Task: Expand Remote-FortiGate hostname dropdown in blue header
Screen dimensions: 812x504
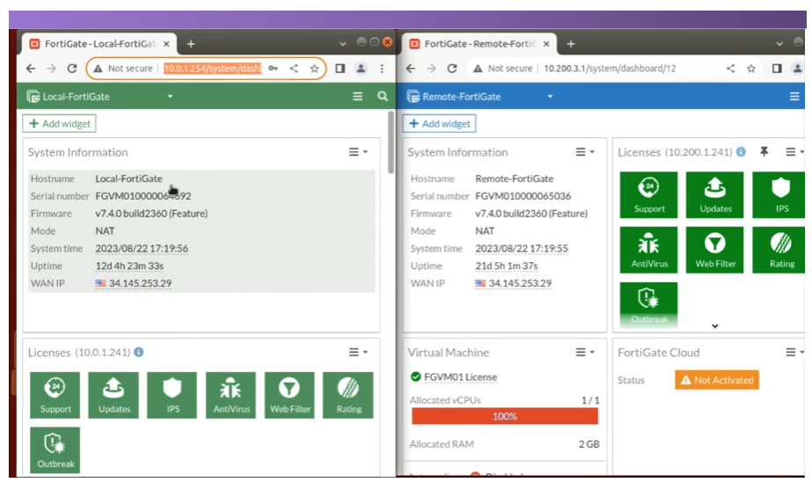Action: click(x=550, y=97)
